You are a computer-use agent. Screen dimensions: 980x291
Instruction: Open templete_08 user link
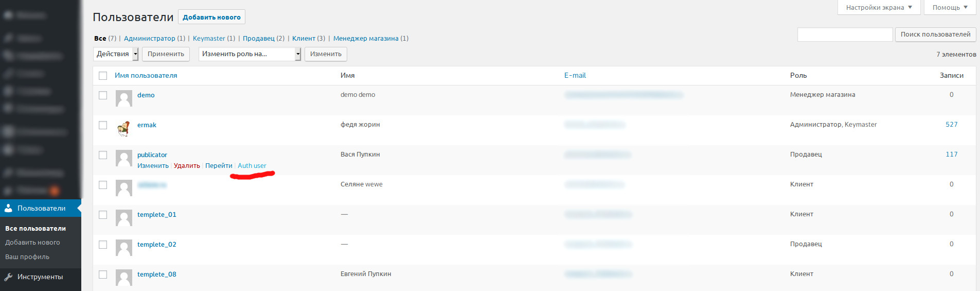click(x=157, y=275)
